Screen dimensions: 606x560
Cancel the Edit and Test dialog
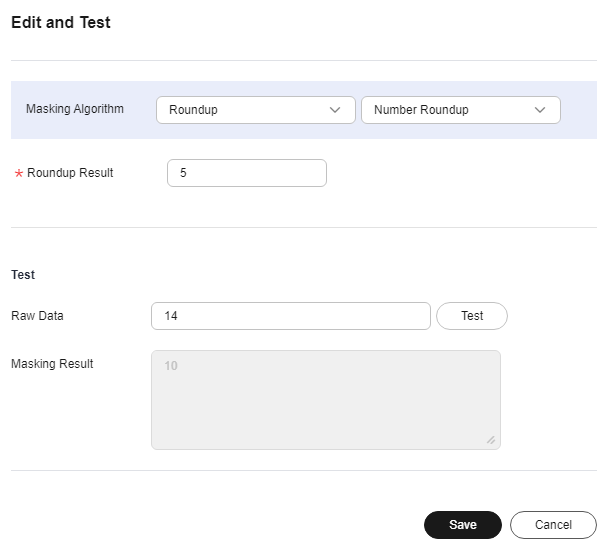[x=553, y=525]
